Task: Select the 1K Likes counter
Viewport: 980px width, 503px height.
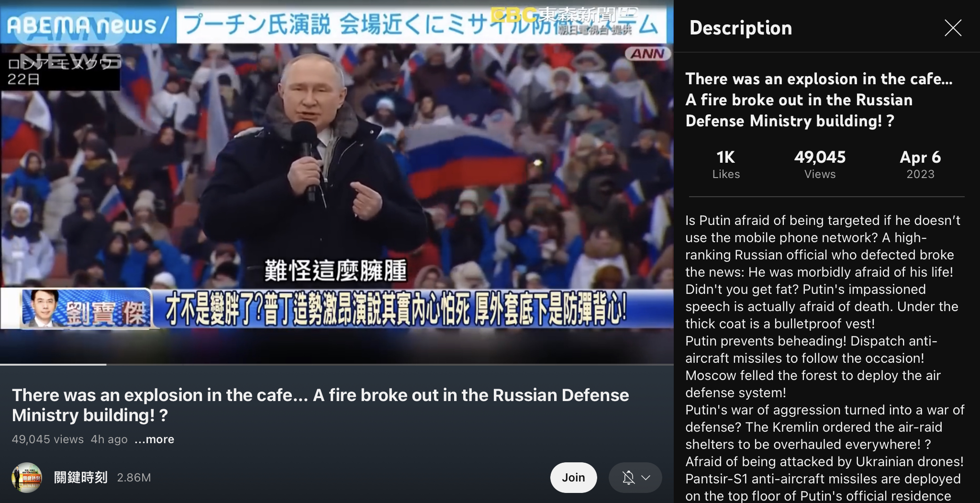Action: tap(726, 164)
